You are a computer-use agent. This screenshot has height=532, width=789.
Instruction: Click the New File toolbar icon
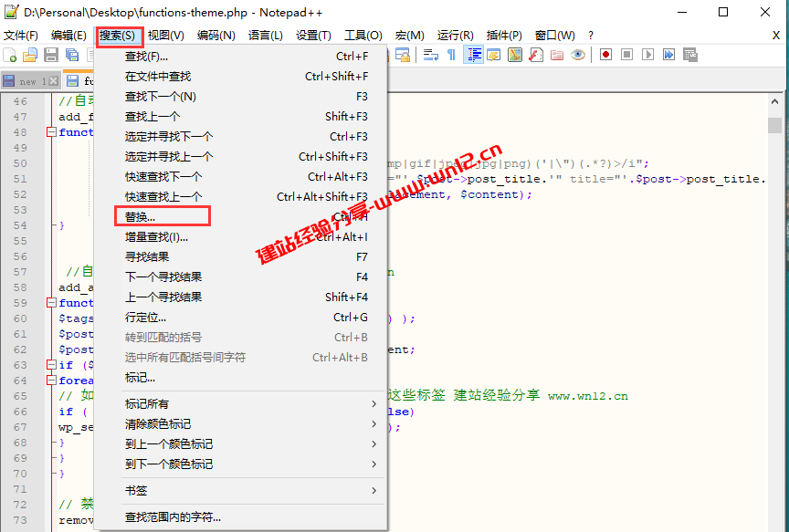click(x=10, y=55)
